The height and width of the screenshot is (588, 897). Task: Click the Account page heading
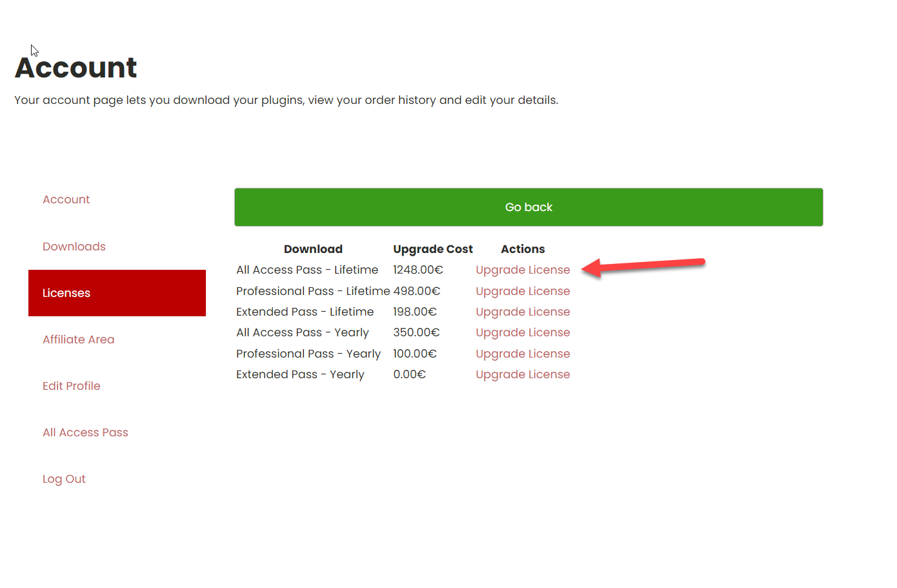(76, 68)
